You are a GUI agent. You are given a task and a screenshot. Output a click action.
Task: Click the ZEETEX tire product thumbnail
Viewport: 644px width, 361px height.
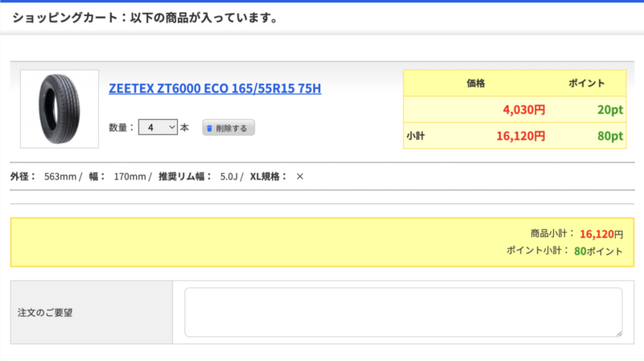[60, 109]
